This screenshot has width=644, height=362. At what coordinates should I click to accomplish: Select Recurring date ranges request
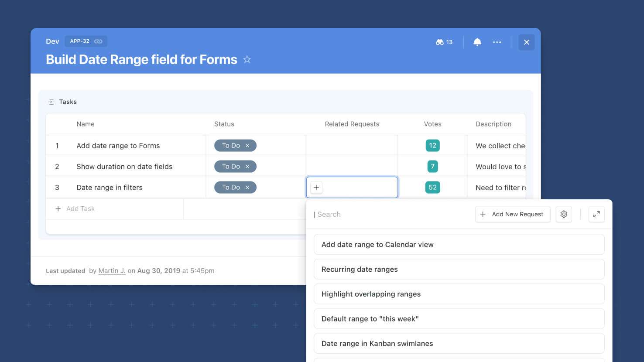459,270
